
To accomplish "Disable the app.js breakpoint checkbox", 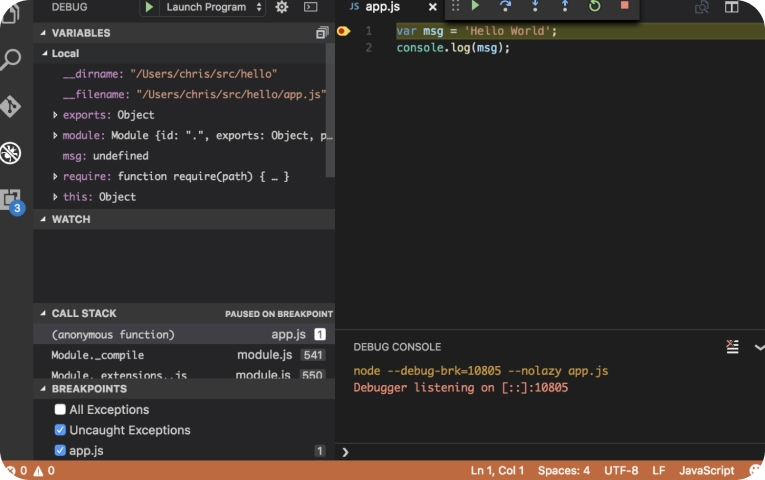I will coord(60,450).
